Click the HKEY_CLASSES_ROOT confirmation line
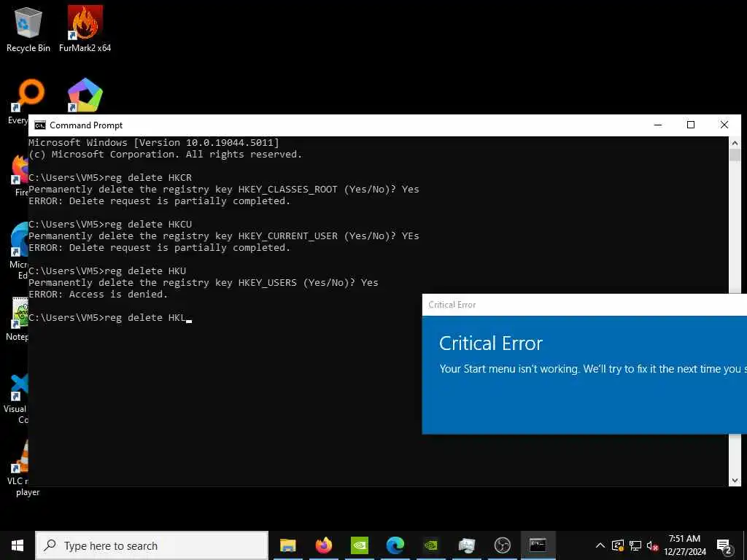The image size is (747, 560). pyautogui.click(x=224, y=190)
